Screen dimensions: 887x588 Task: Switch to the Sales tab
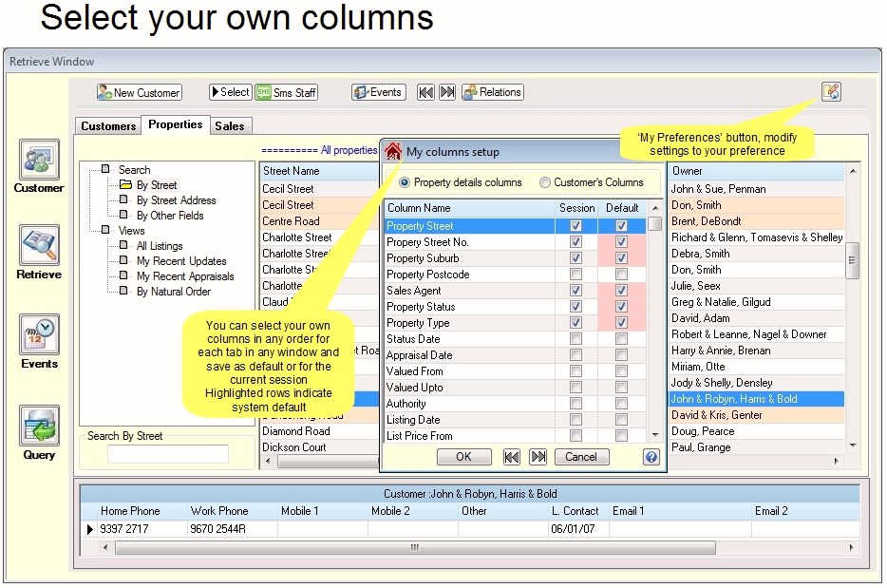[231, 124]
